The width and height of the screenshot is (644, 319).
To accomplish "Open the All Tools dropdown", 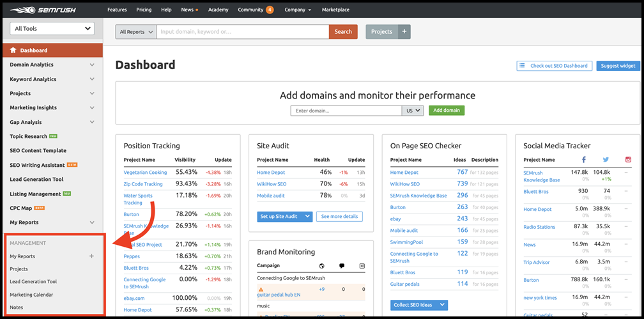I will point(52,28).
